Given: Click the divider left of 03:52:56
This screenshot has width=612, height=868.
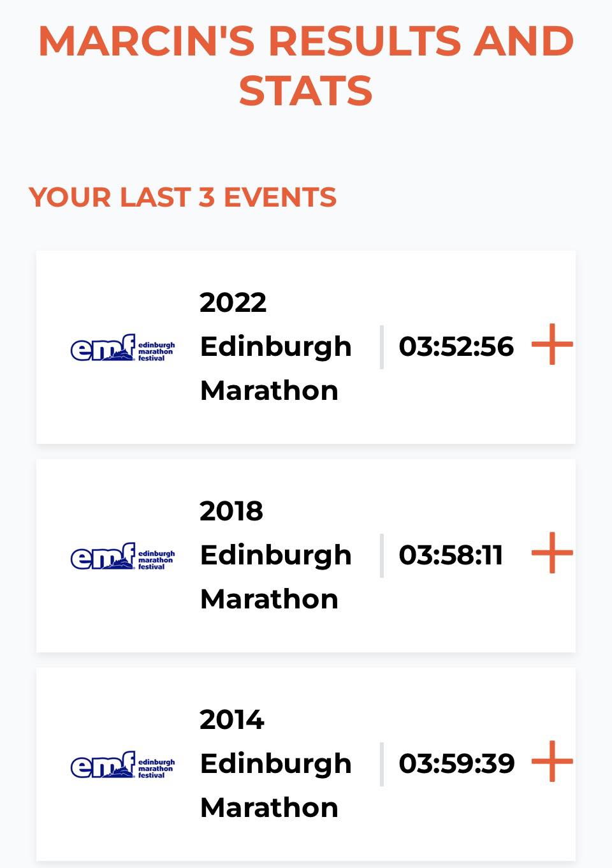Looking at the screenshot, I should [x=381, y=347].
